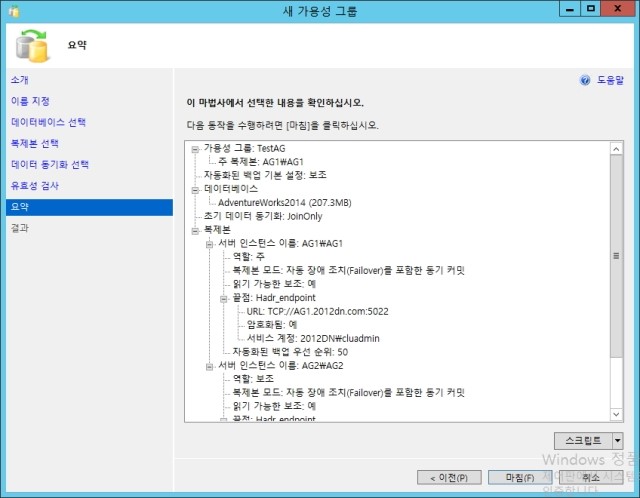
Task: Click the vertical scrollbar thumb
Action: click(616, 256)
